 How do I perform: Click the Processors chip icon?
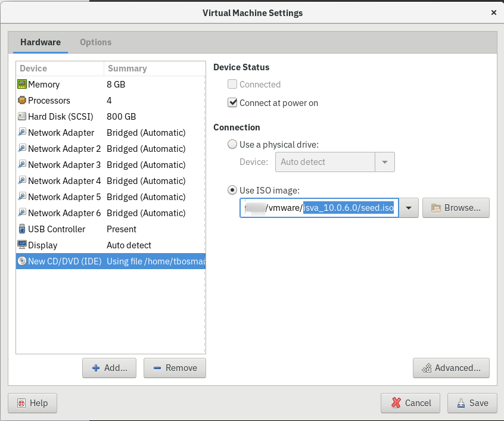click(x=22, y=100)
